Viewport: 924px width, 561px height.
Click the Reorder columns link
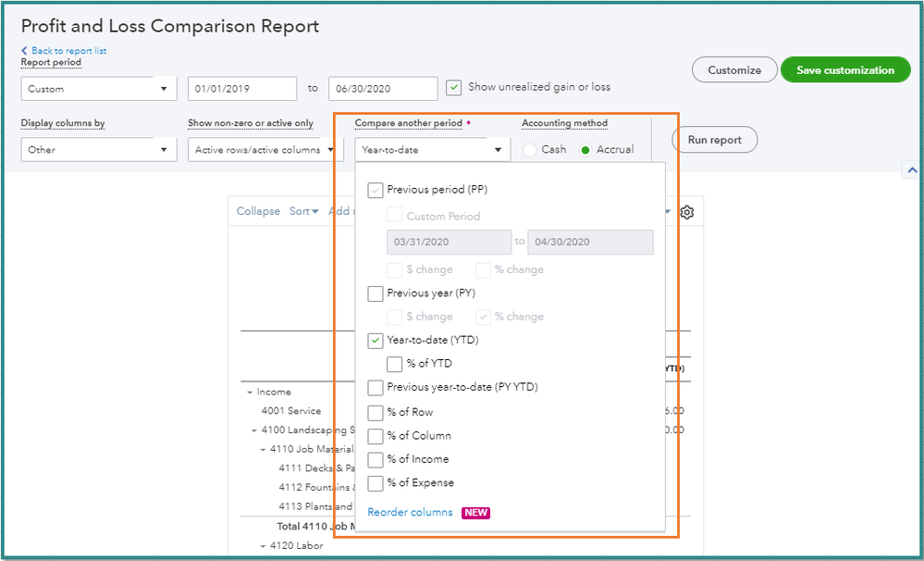pos(410,512)
